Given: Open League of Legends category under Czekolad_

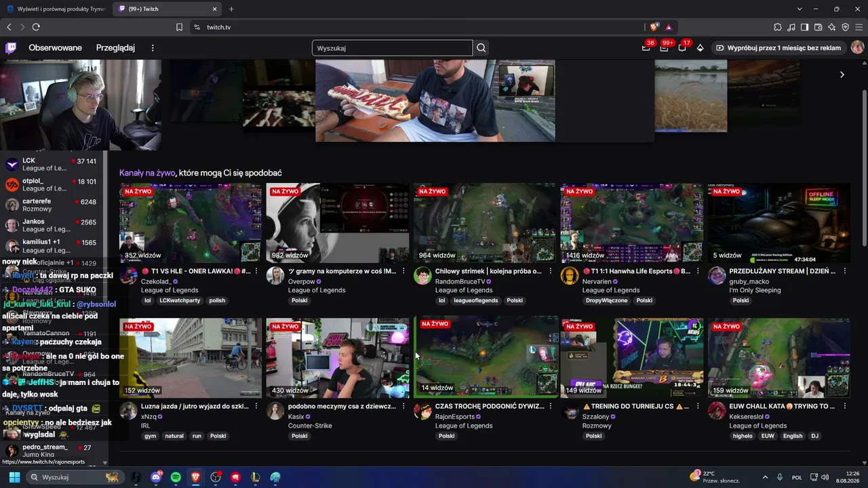Looking at the screenshot, I should (170, 290).
